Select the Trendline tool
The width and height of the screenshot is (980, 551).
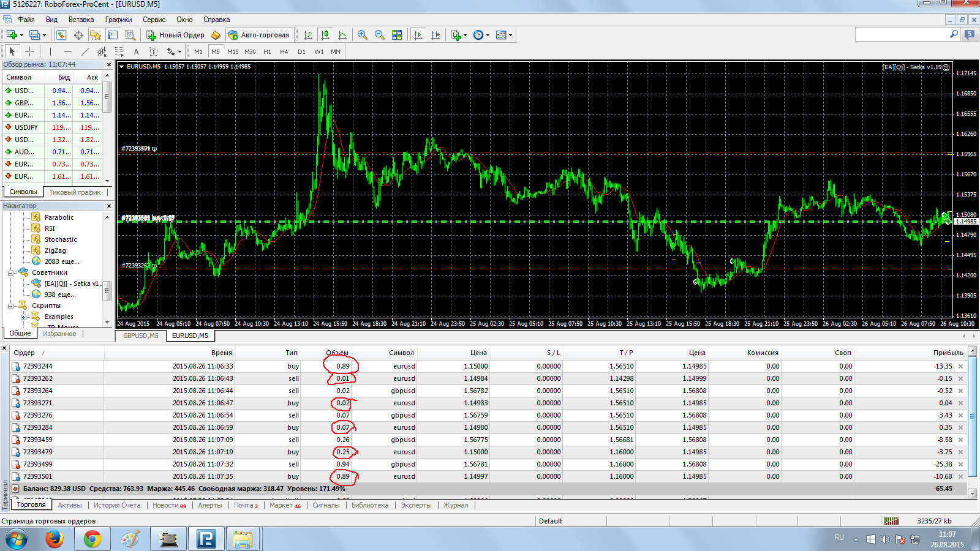point(85,51)
